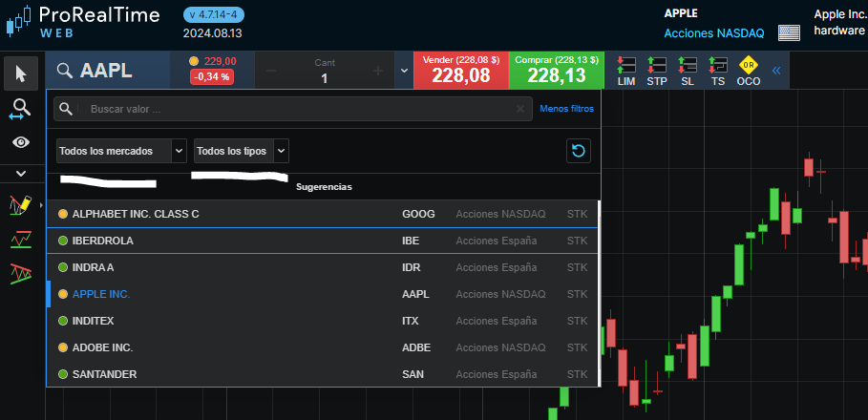868x420 pixels.
Task: Click the Comprar 228,13 buy button
Action: (557, 71)
